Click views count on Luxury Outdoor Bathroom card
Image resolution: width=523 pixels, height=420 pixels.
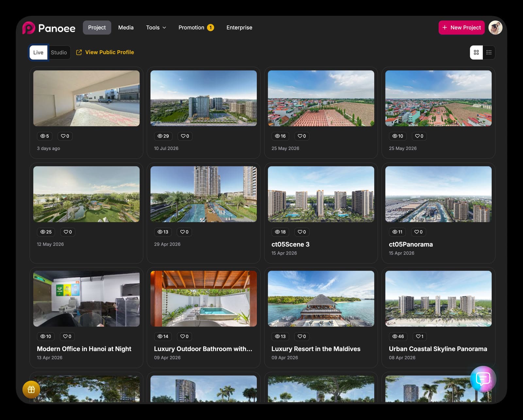pos(163,336)
